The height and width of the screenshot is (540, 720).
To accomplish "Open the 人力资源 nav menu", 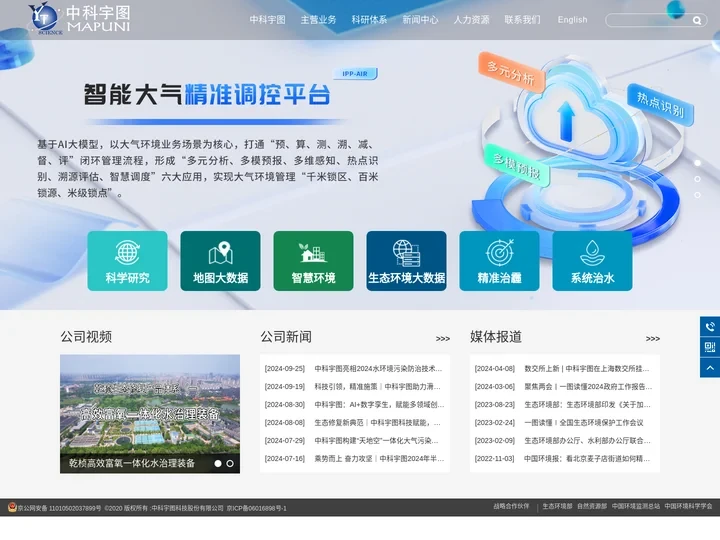I will coord(472,20).
